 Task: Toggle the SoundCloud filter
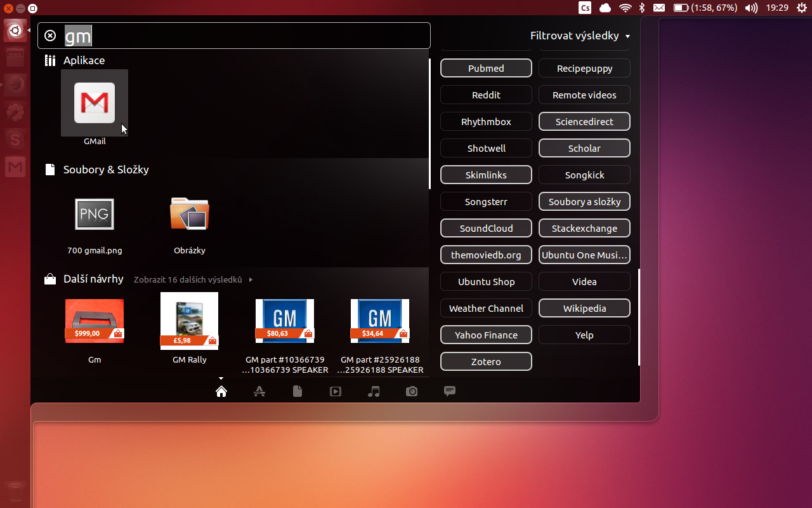pos(486,228)
